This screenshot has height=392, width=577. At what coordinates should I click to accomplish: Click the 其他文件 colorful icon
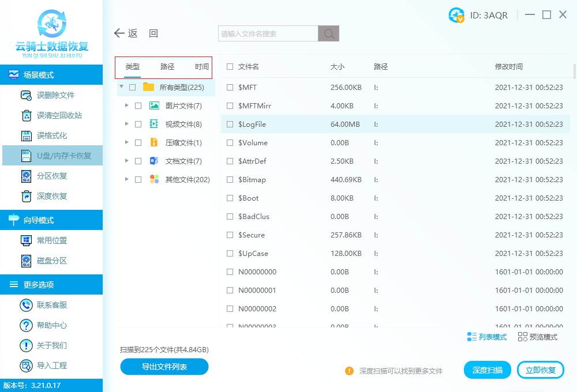pos(154,179)
